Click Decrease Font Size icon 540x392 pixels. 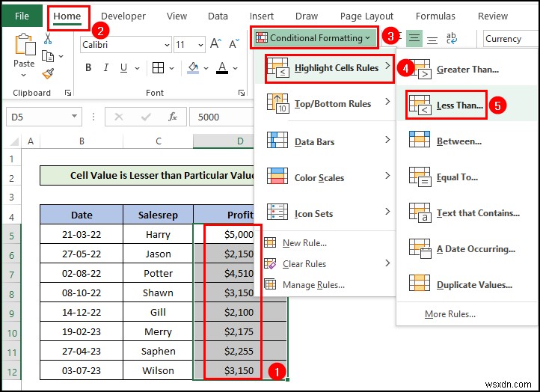pos(234,43)
